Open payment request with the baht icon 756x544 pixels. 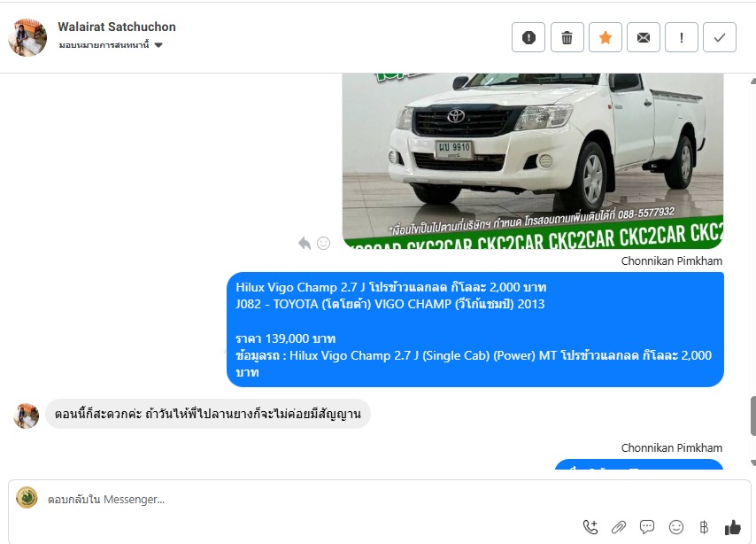point(704,527)
